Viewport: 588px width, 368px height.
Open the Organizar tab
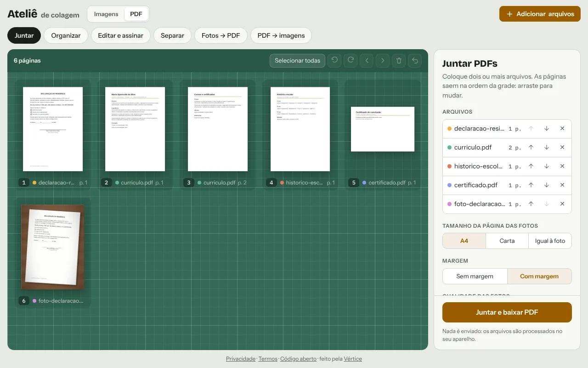tap(66, 35)
